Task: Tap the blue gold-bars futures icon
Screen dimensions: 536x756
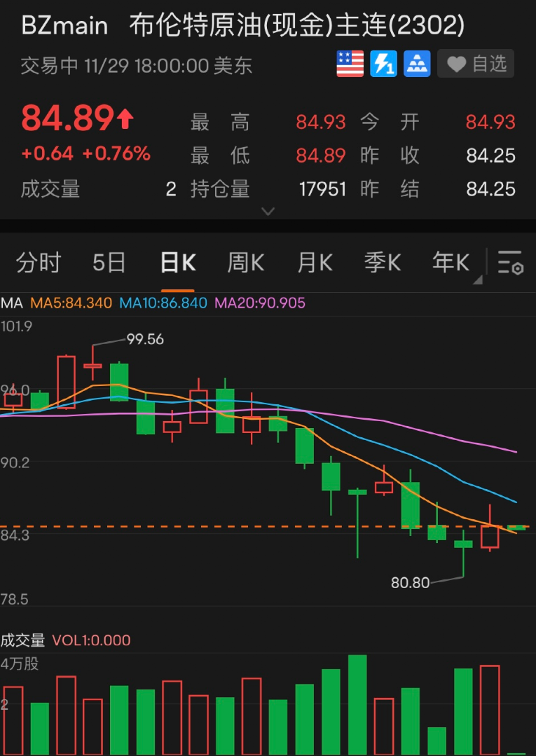Action: [x=417, y=64]
